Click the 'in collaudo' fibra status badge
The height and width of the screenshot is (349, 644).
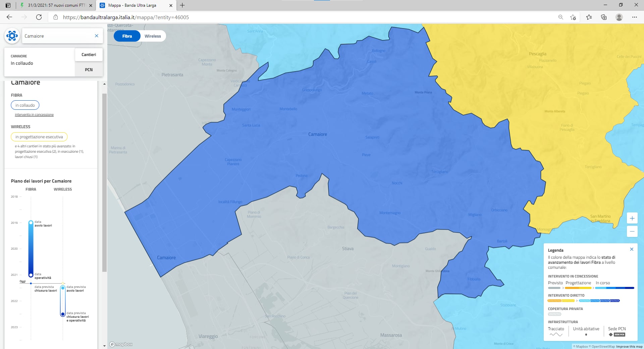[x=25, y=105]
